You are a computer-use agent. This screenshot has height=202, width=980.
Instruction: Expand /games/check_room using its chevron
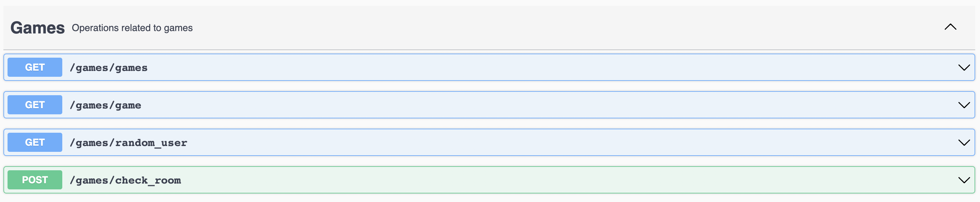pyautogui.click(x=964, y=181)
